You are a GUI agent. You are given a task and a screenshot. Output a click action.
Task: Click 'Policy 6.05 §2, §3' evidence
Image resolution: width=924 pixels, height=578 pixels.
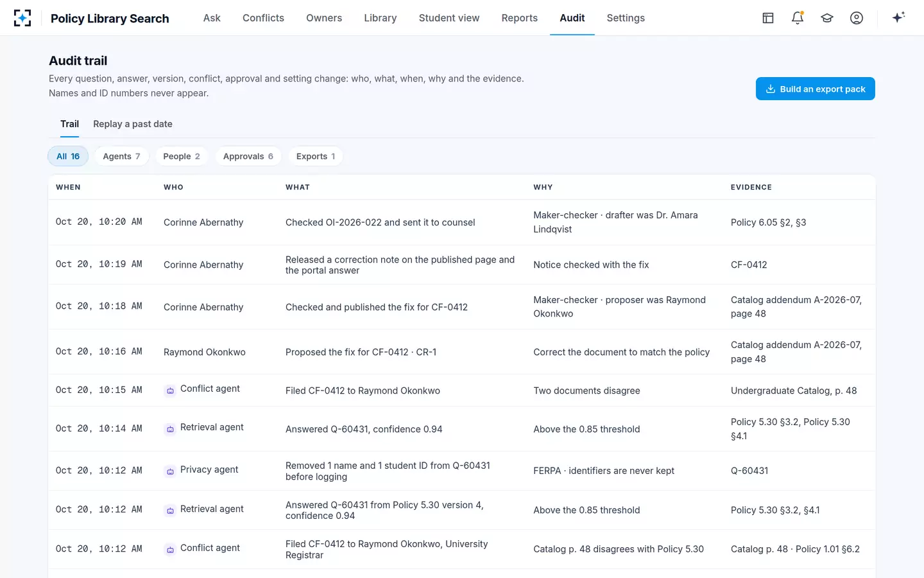click(x=768, y=222)
